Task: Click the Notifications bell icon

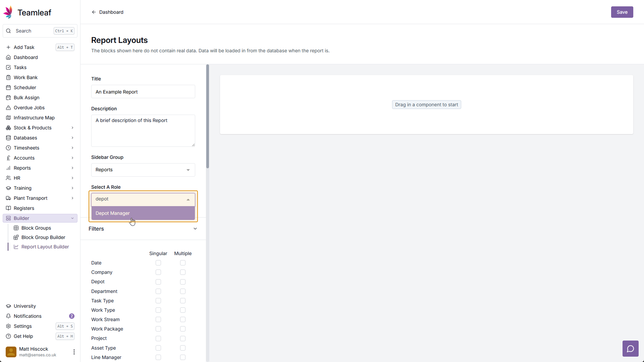Action: (x=8, y=316)
